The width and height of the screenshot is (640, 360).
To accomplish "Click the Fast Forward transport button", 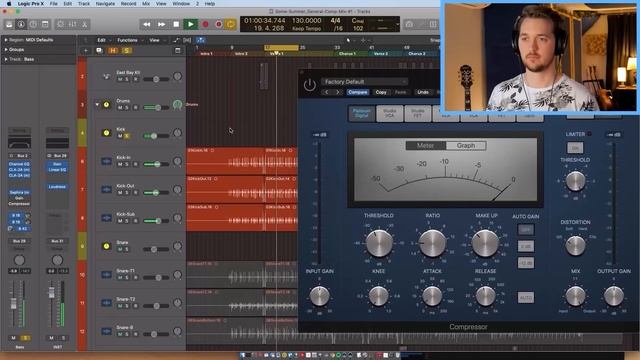I will 162,24.
